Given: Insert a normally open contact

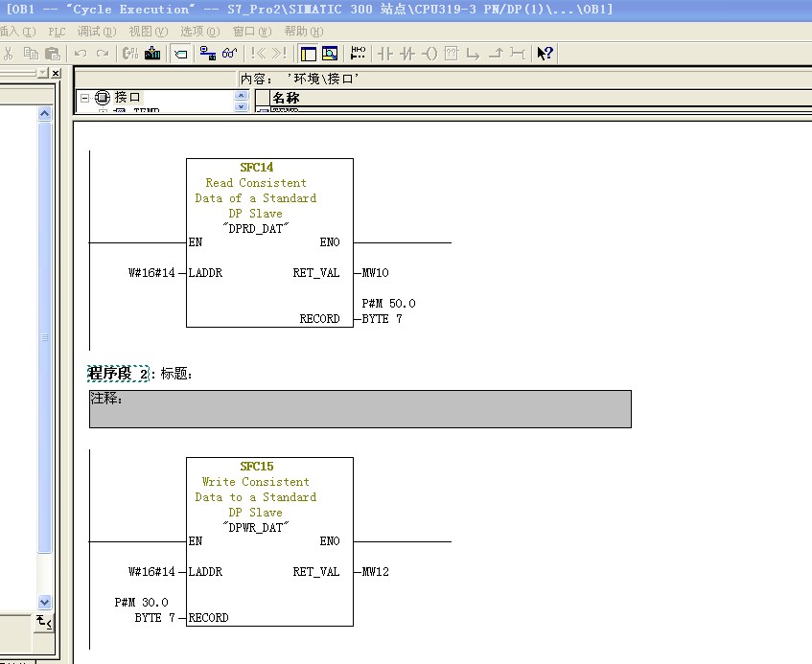Looking at the screenshot, I should (385, 54).
